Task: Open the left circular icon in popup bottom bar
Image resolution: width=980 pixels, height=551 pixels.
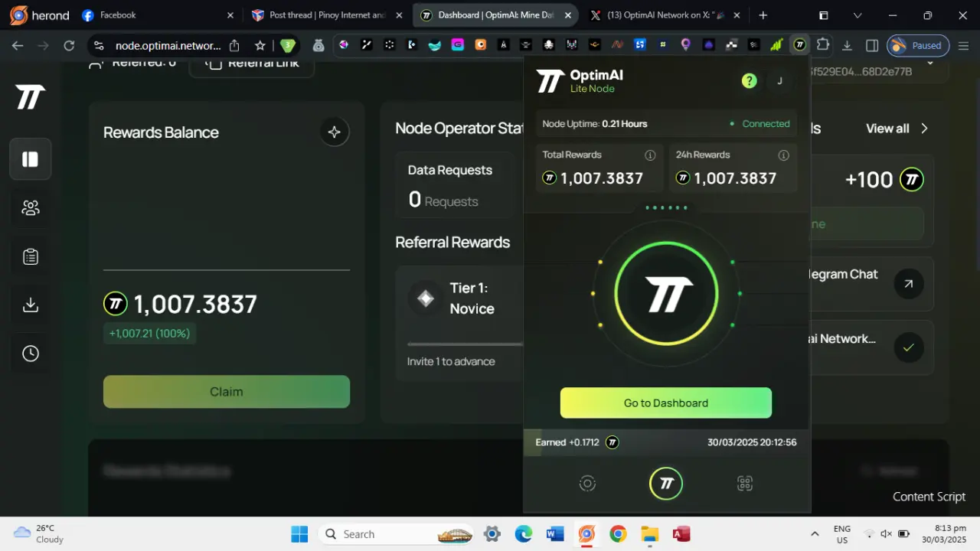Action: pos(587,483)
